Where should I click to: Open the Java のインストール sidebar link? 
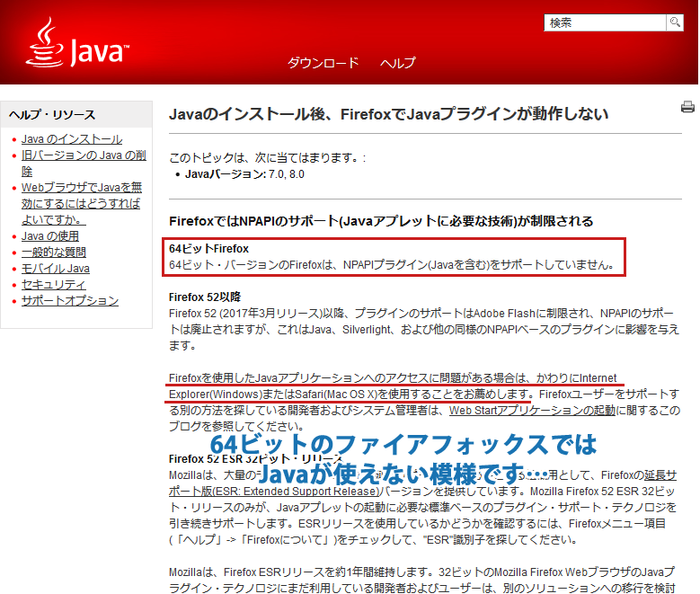tap(72, 139)
